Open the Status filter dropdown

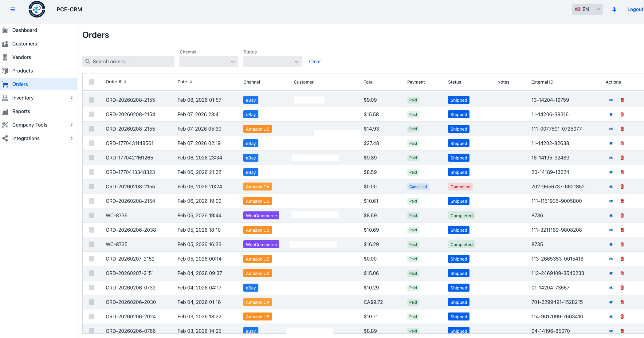click(273, 61)
